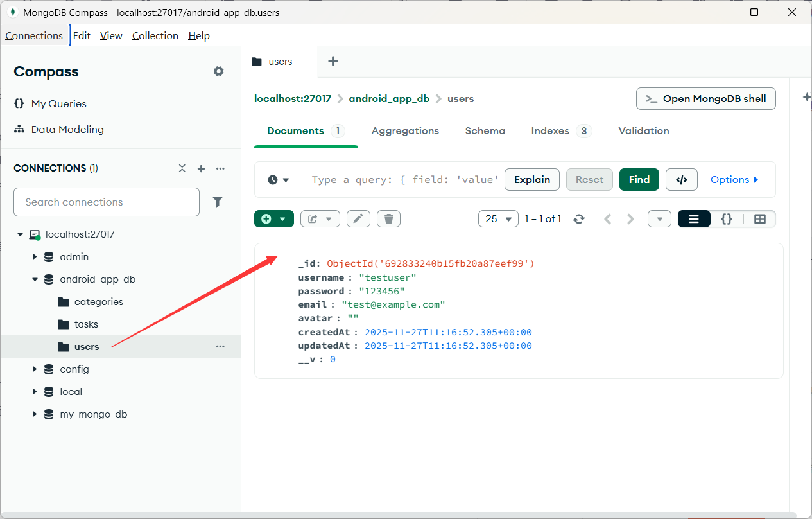812x519 pixels.
Task: Open the Help menu
Action: pyautogui.click(x=199, y=36)
